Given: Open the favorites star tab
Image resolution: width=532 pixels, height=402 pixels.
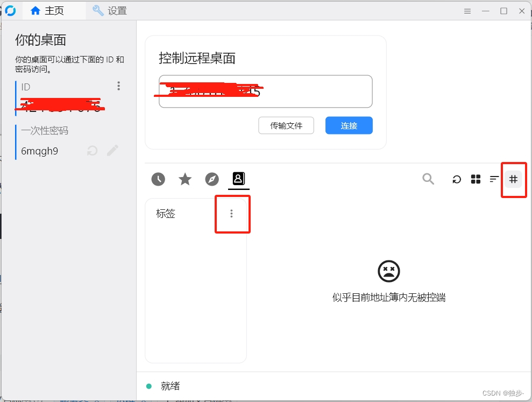Looking at the screenshot, I should point(185,179).
